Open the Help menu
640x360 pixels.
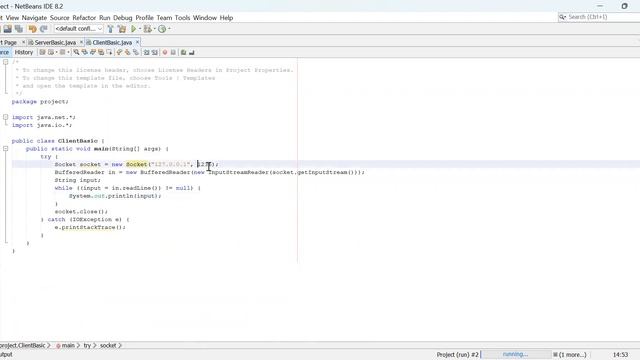226,18
